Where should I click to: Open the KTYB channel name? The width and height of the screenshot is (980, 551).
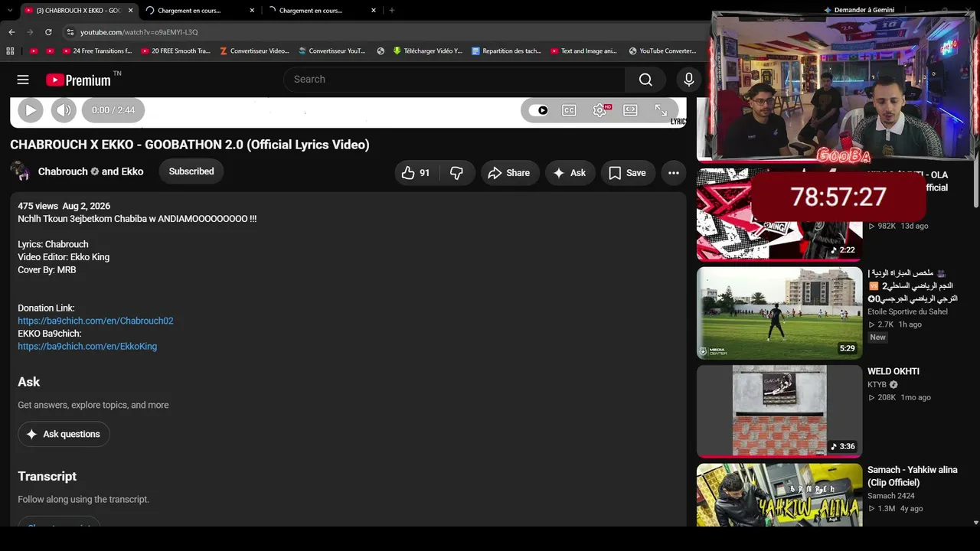[x=877, y=385]
